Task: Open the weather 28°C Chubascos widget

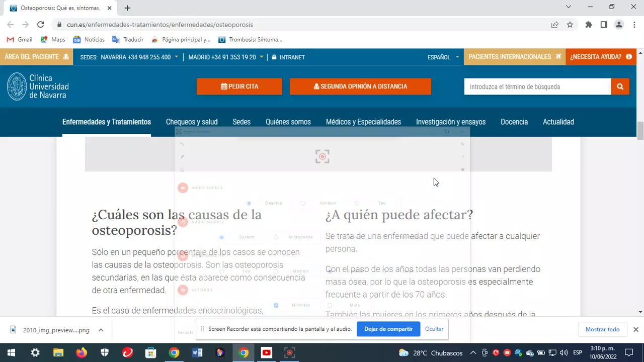Action: (431, 353)
